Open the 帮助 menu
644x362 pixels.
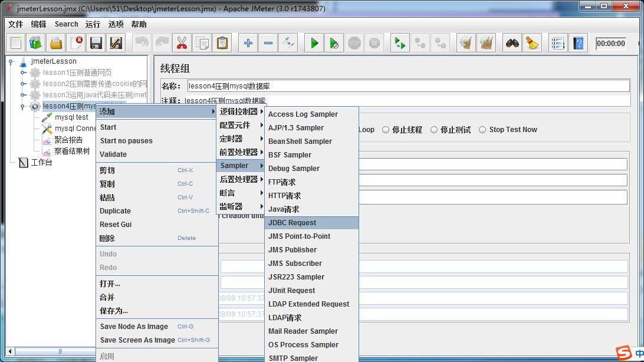(139, 24)
